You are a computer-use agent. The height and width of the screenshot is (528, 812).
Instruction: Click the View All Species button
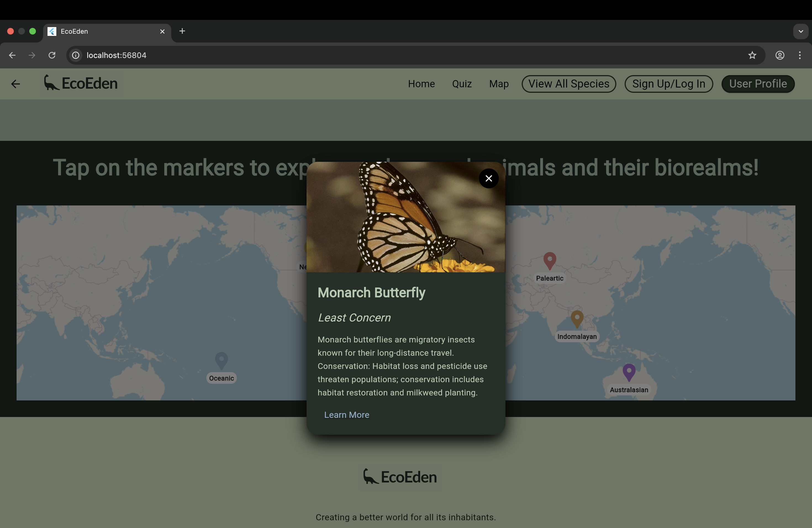pos(568,84)
